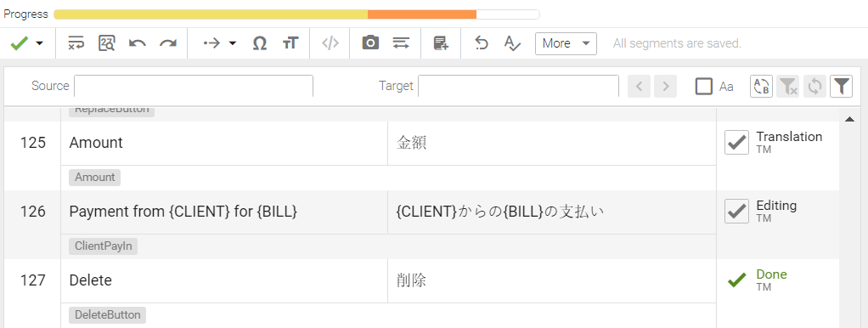
Task: Open the advanced filter funnel icon
Action: (841, 87)
